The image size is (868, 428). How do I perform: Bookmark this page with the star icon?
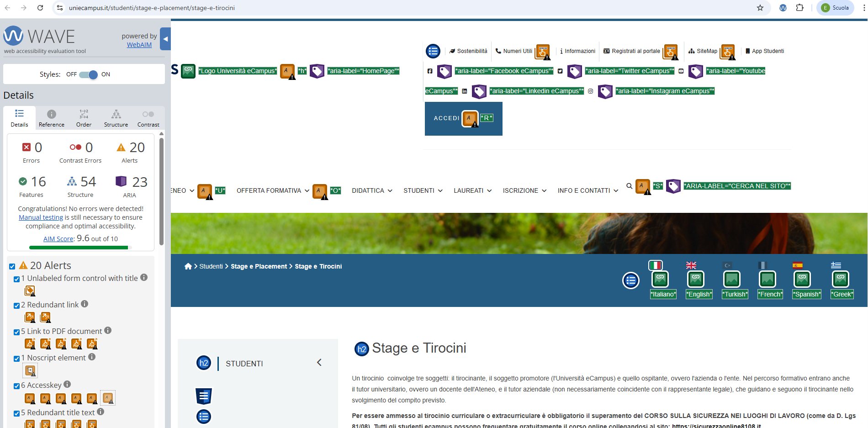pos(760,8)
